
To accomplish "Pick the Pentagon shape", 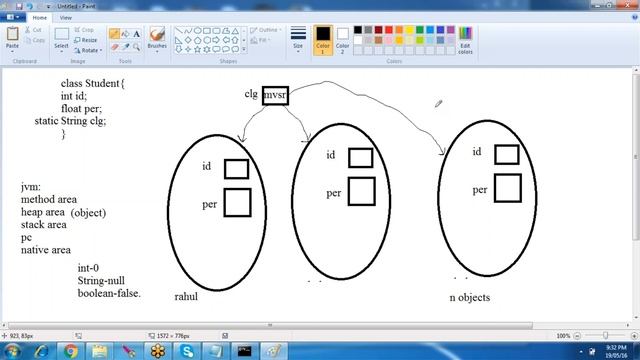I will point(198,40).
